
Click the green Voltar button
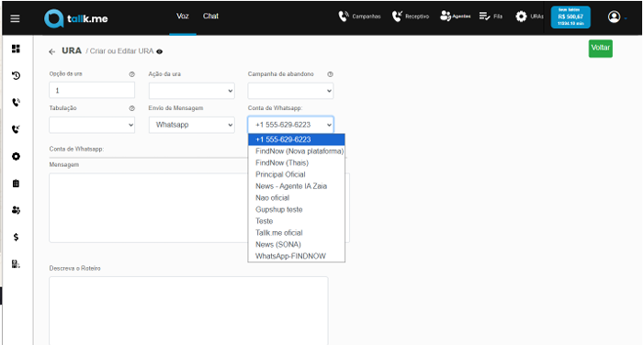[601, 49]
